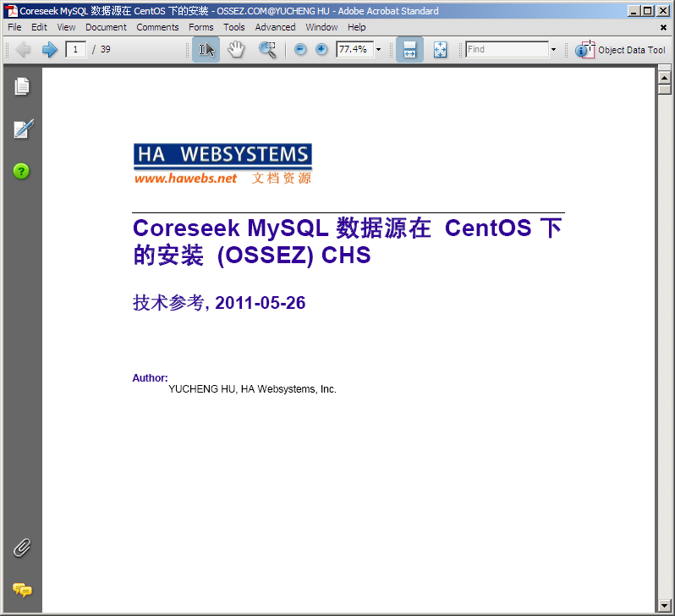Open the Document menu
This screenshot has width=675, height=616.
pos(106,27)
